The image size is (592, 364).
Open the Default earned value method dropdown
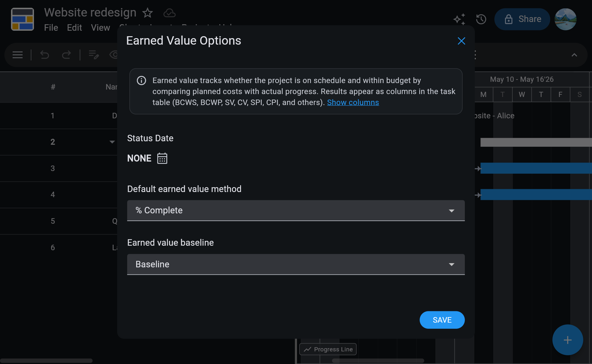[296, 210]
